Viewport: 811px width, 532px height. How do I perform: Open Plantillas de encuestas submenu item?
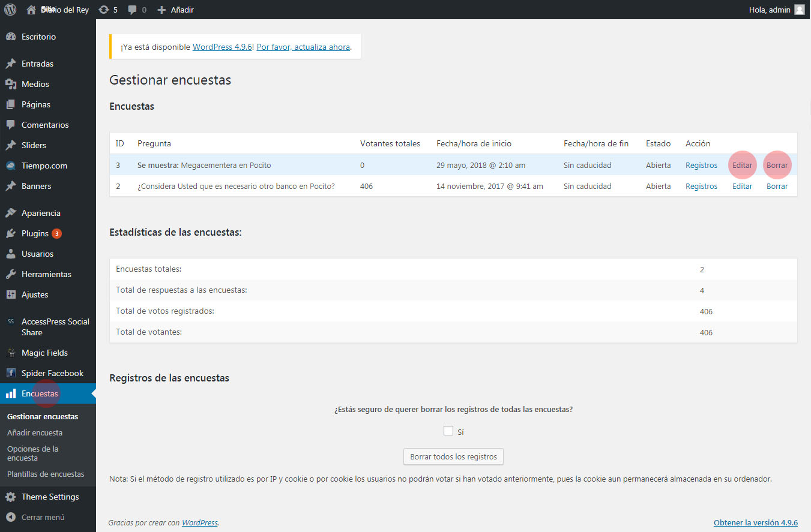tap(46, 474)
